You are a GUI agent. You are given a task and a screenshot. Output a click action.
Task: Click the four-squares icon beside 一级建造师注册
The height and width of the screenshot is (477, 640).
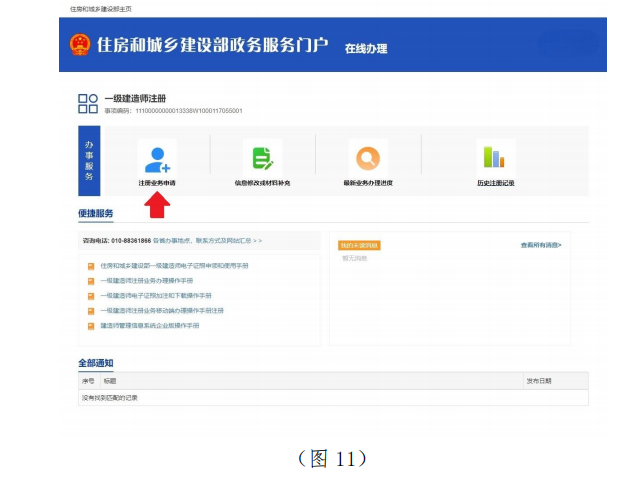coord(88,103)
